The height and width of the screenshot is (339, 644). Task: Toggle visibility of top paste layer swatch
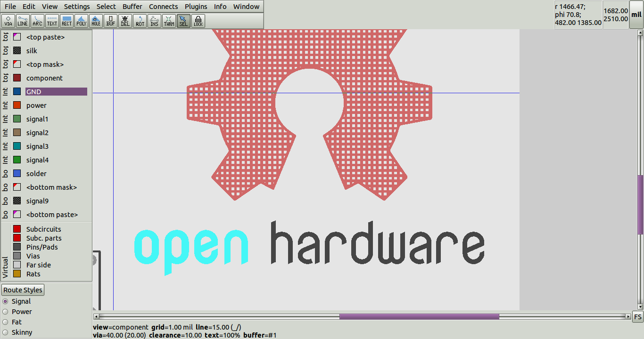click(17, 37)
